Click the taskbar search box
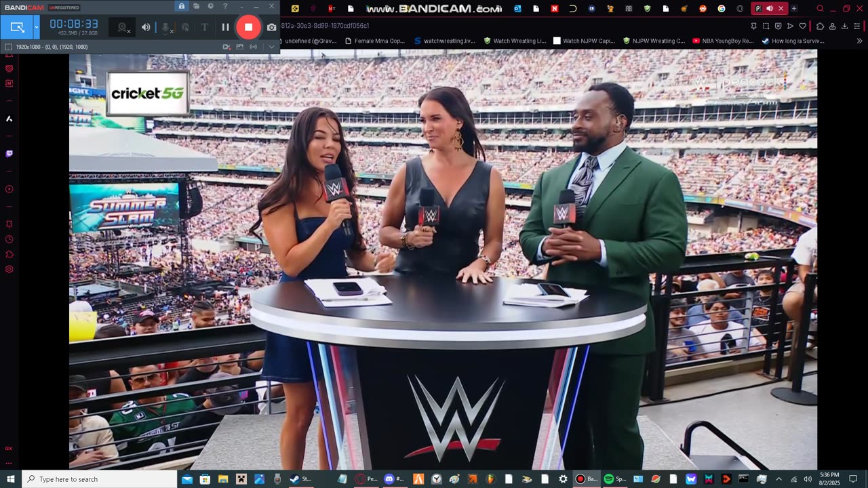 tap(100, 479)
